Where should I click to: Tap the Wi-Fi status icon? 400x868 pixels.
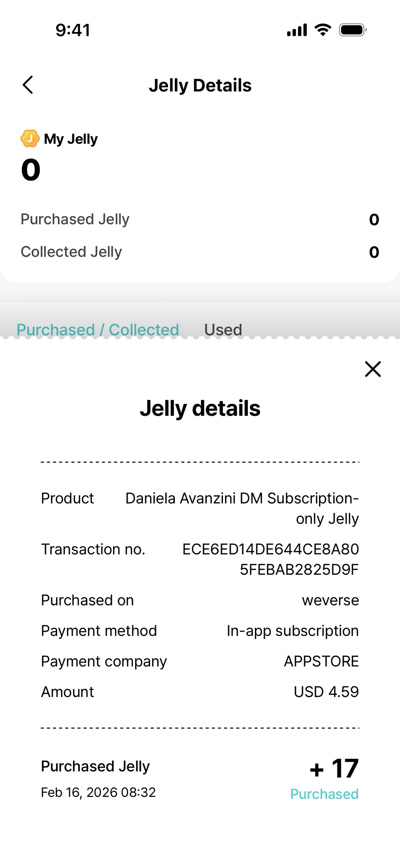pos(322,30)
